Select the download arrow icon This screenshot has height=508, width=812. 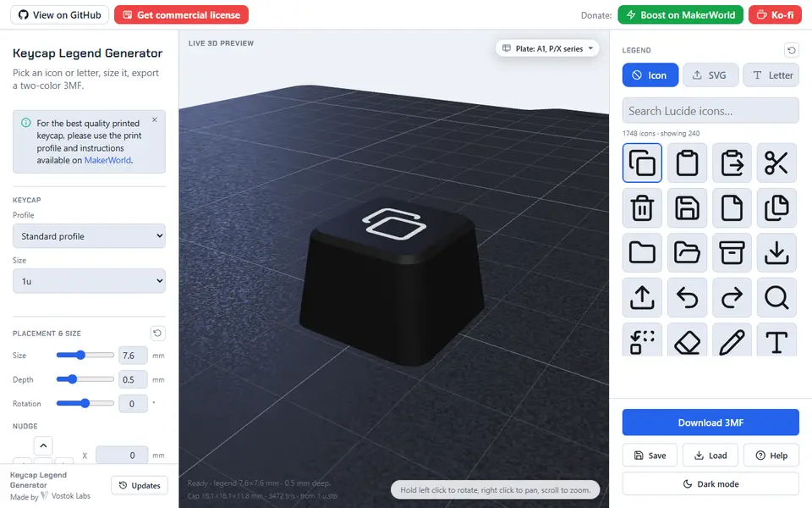click(x=776, y=252)
